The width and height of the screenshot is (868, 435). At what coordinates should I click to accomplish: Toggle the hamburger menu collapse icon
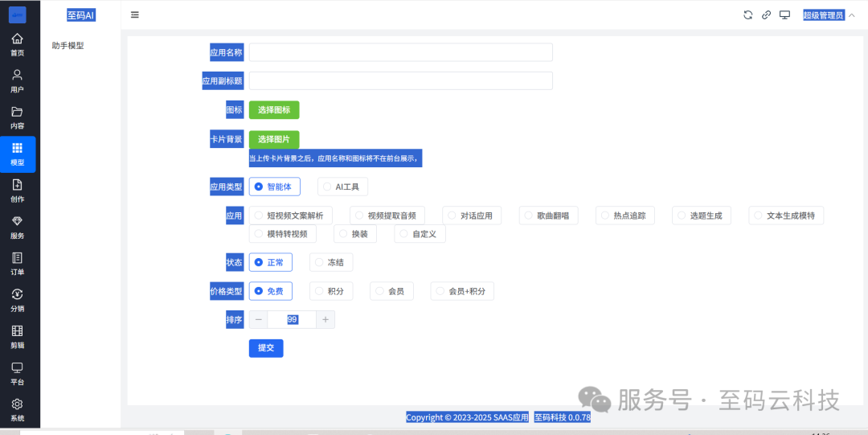(134, 15)
